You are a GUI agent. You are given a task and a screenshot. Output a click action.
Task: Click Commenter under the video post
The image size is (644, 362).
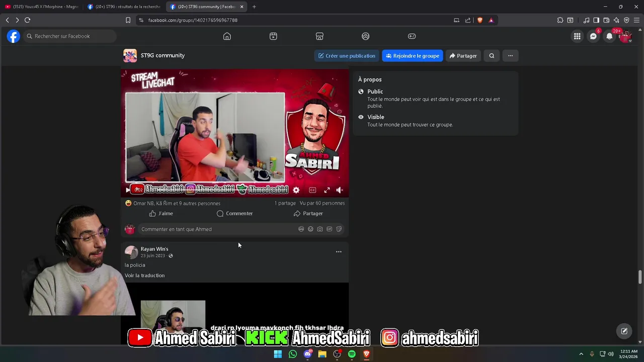[x=234, y=214]
